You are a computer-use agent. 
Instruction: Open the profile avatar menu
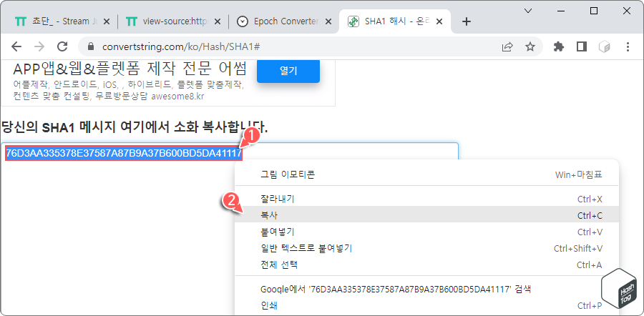[605, 46]
